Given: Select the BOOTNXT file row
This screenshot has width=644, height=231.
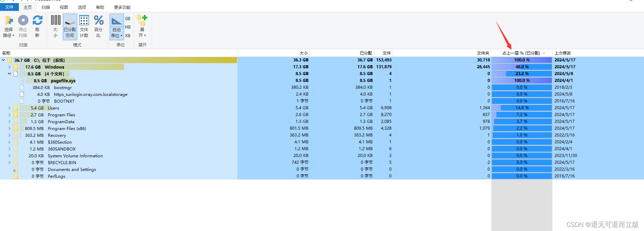Looking at the screenshot, I should coord(322,101).
